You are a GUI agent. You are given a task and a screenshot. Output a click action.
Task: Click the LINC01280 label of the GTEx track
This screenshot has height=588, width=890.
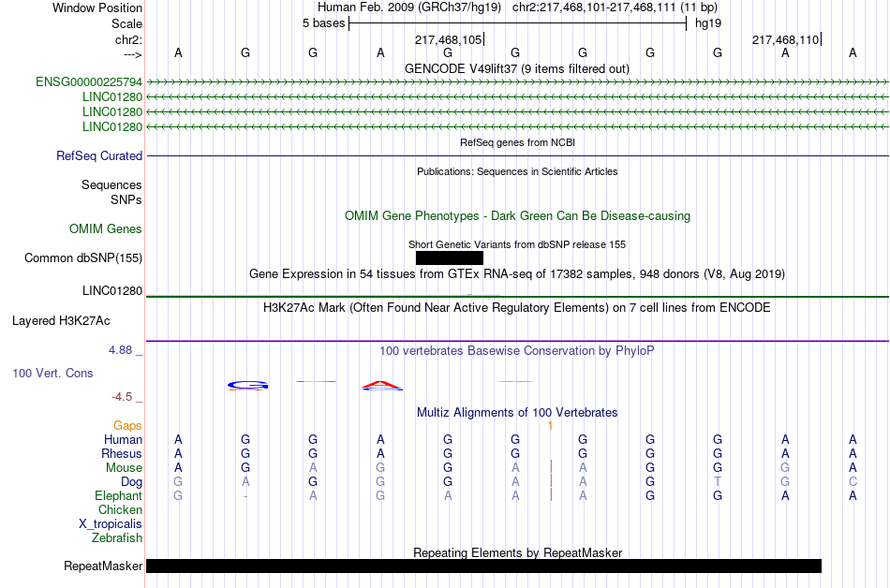[x=111, y=291]
